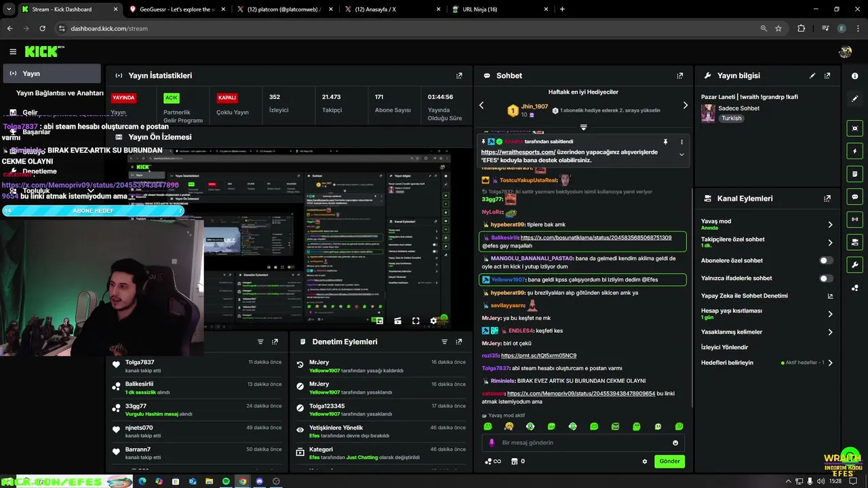Open Balikesirlii's x.com status link

tap(596, 238)
